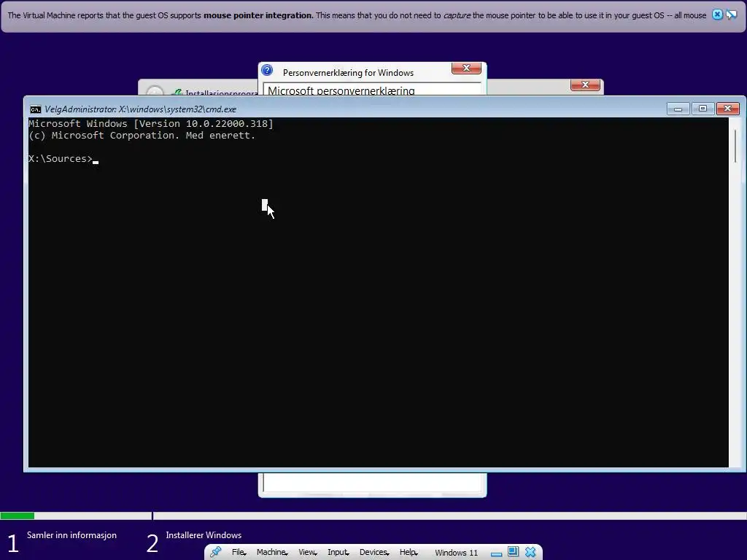Click the pin icon in VirtualBox mini toolbar

tap(216, 552)
